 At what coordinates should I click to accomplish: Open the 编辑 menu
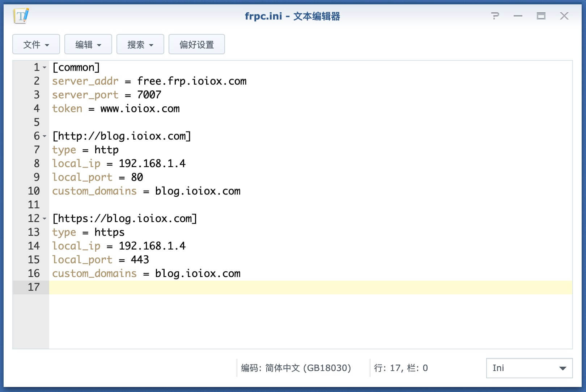[88, 44]
